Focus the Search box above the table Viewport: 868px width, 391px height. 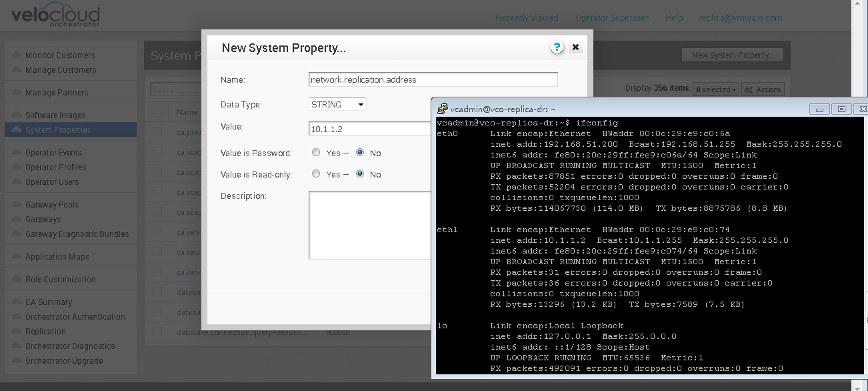click(176, 89)
